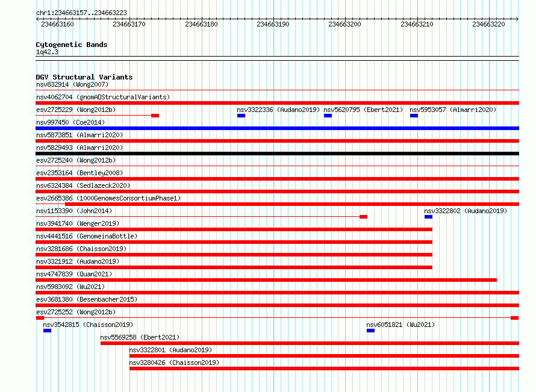Click the nsv3322802 (Audano2019) label
The width and height of the screenshot is (536, 392).
tap(466, 211)
